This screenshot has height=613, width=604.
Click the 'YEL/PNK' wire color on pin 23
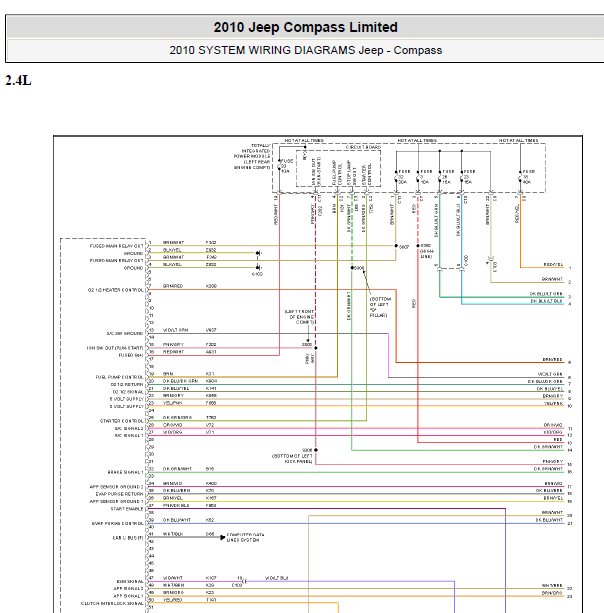[172, 403]
